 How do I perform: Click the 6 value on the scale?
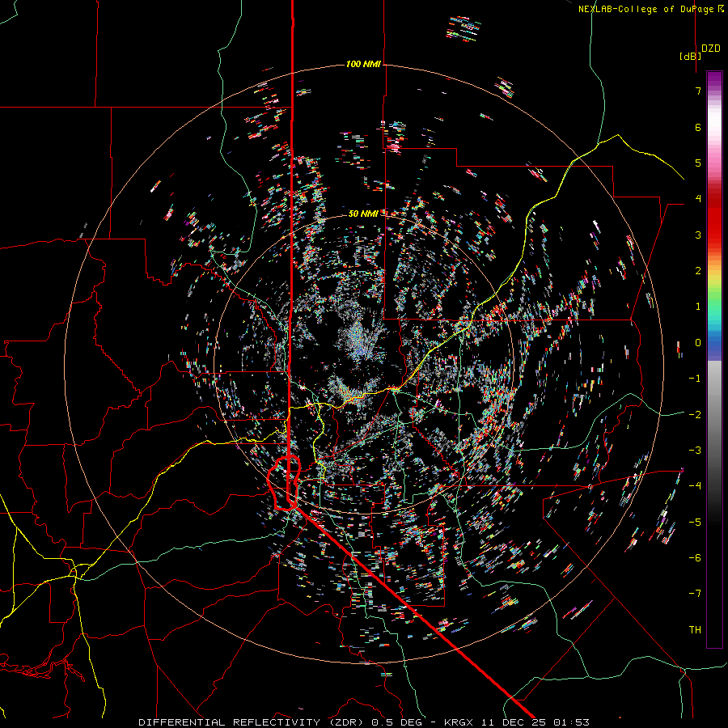698,127
